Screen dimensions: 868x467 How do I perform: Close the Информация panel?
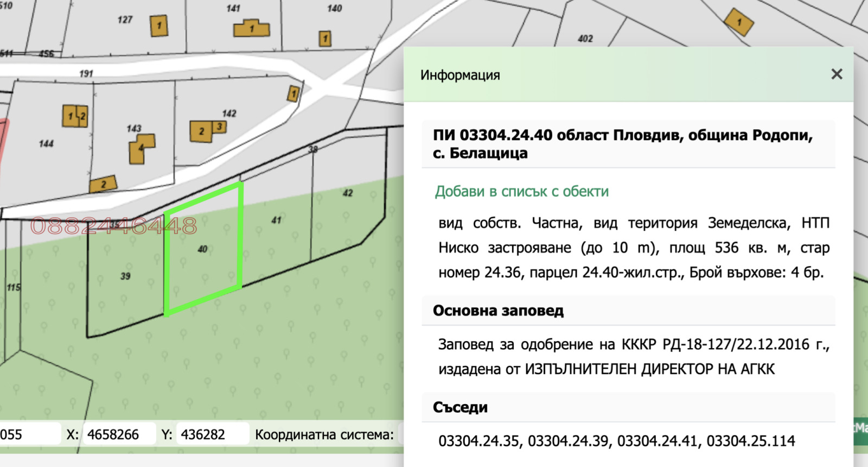[x=837, y=74]
